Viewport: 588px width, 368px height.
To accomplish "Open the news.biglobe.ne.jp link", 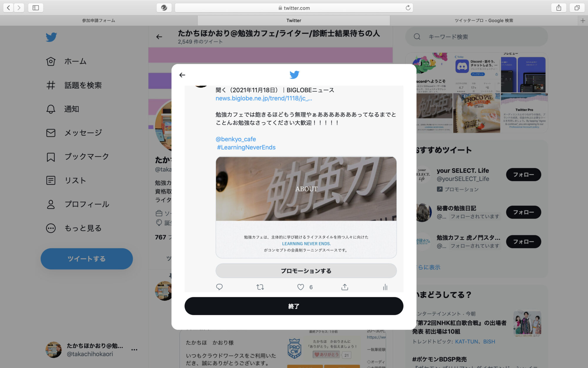I will pos(264,98).
